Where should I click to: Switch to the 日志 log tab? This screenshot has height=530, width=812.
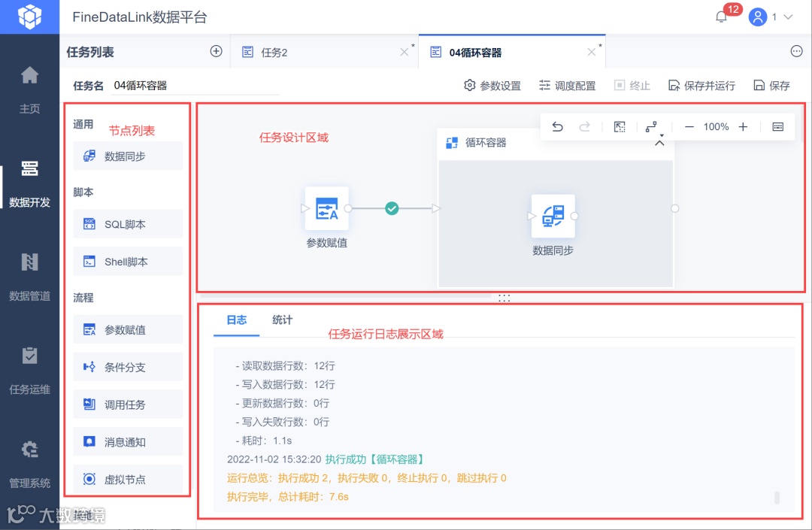(237, 320)
